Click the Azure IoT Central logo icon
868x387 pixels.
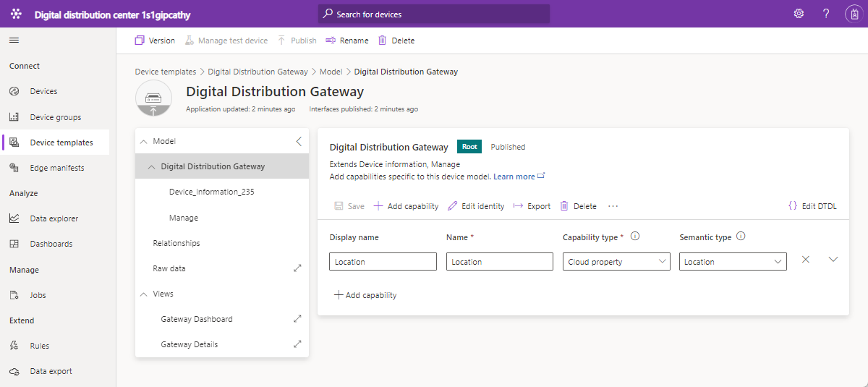click(x=16, y=14)
